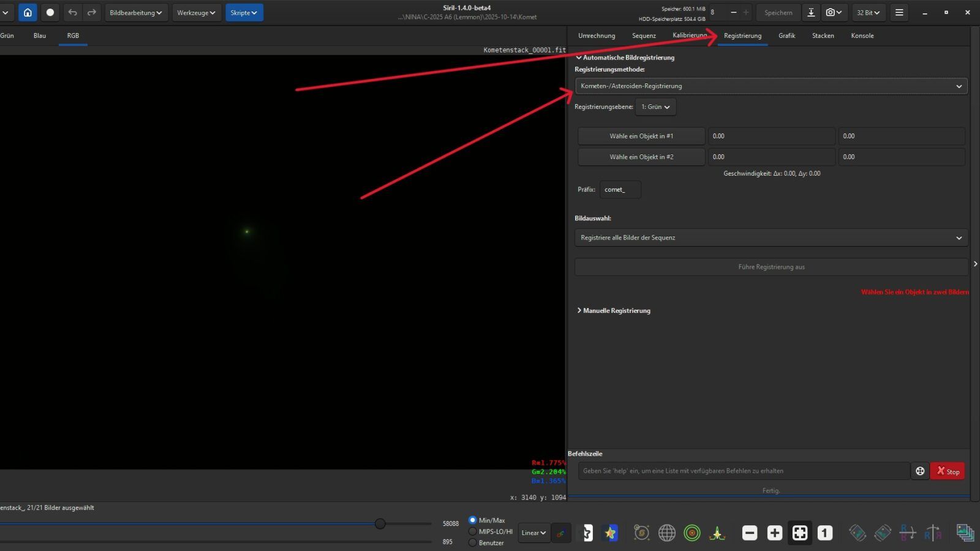The image size is (980, 551).
Task: Click the zoom in plus icon
Action: click(775, 533)
